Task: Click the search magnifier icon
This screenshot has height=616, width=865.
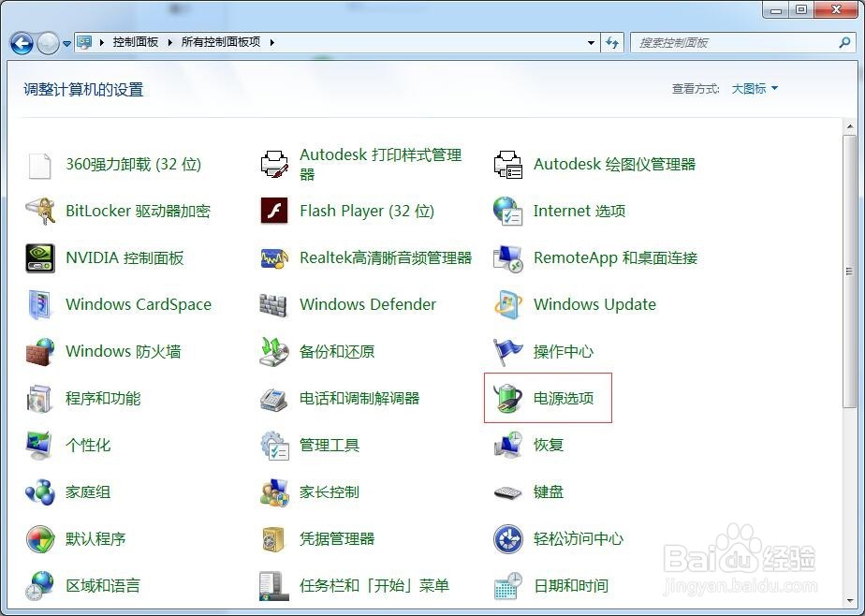Action: (844, 42)
